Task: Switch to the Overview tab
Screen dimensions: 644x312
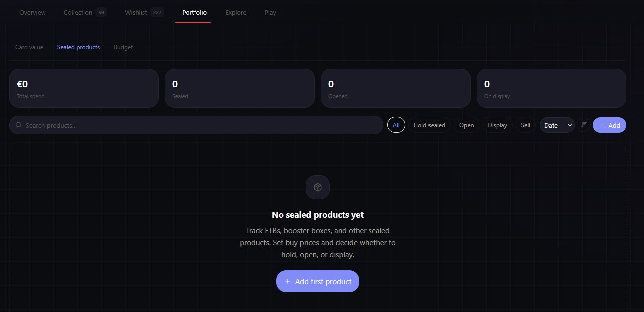Action: [32, 12]
